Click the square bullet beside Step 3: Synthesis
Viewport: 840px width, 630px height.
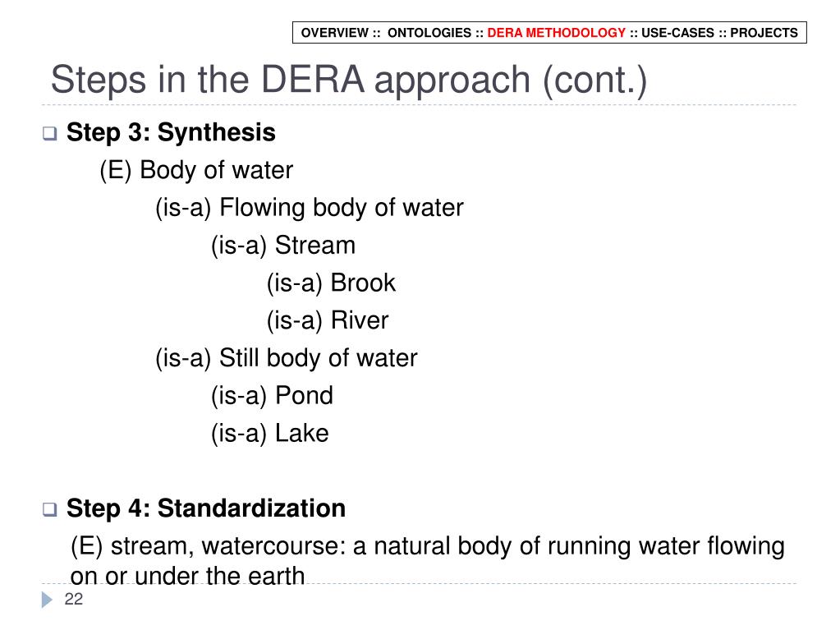[50, 133]
